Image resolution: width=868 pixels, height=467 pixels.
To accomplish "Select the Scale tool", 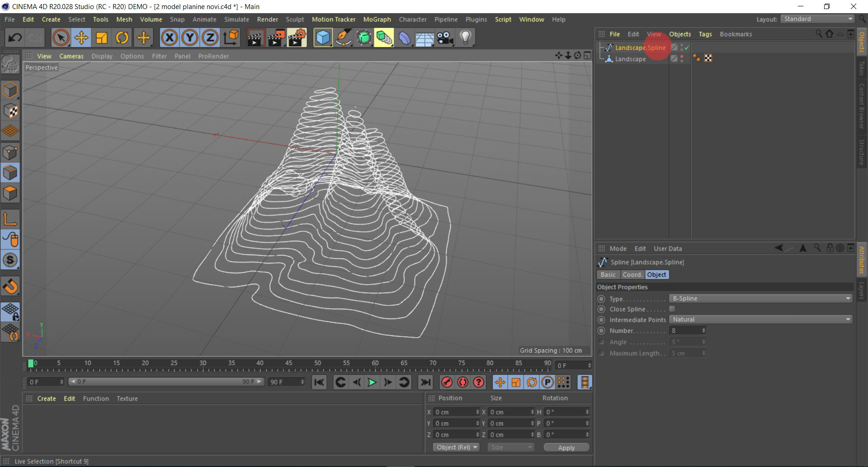I will click(x=102, y=38).
